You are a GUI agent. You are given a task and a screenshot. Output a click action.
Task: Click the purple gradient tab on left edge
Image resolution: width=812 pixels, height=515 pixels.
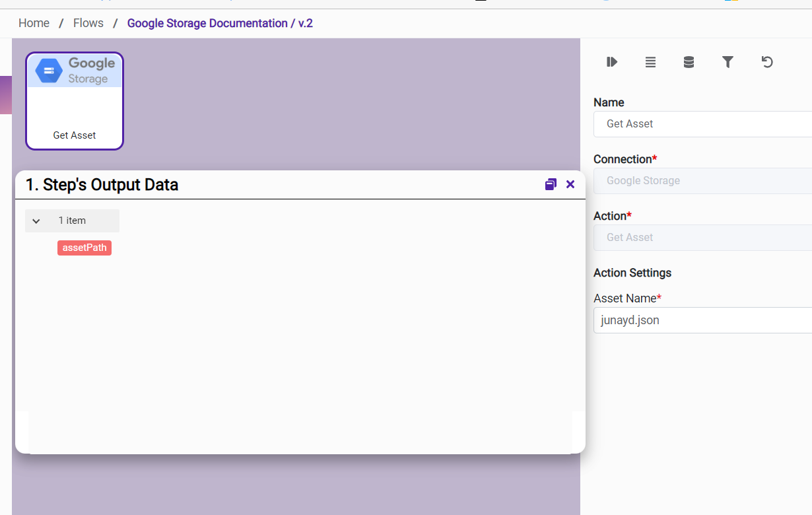click(x=5, y=95)
